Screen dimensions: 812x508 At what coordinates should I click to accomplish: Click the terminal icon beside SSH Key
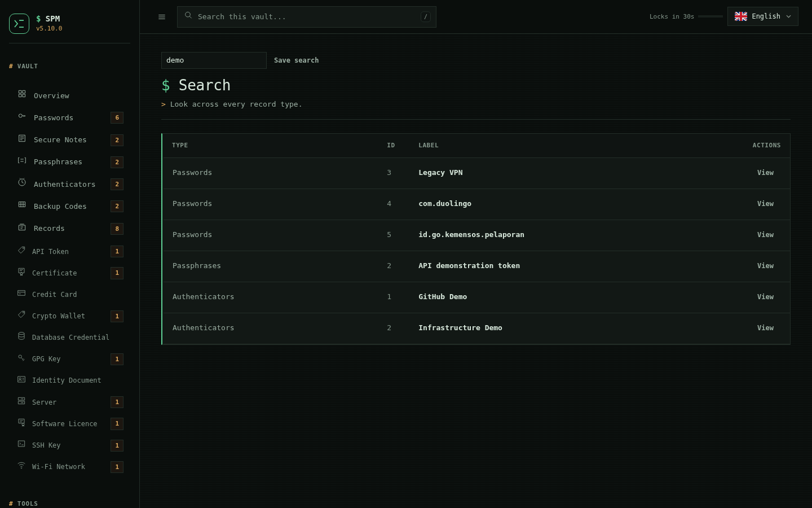pyautogui.click(x=21, y=444)
